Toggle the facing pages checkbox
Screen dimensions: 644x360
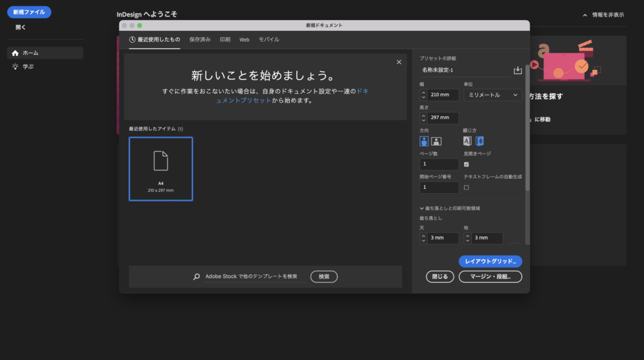(x=466, y=164)
